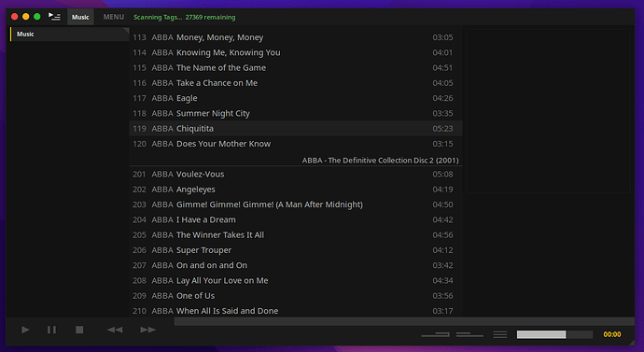Click the Definitive Collection Disc 2 album header
This screenshot has height=352, width=644.
click(380, 161)
